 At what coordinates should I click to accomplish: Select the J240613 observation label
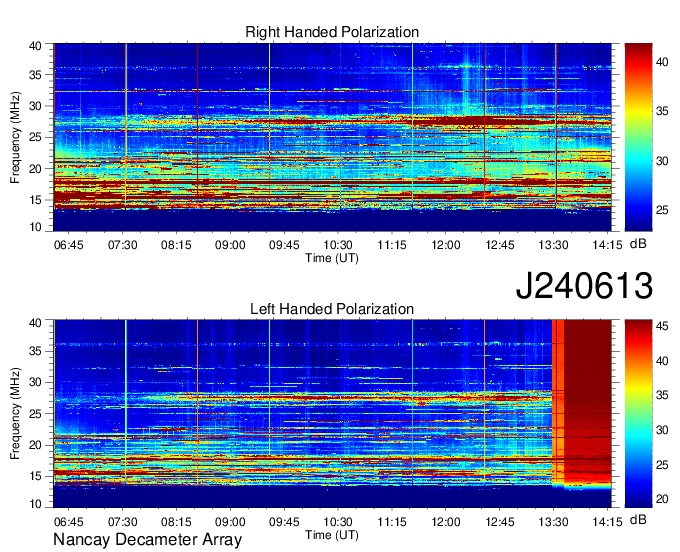pos(584,286)
